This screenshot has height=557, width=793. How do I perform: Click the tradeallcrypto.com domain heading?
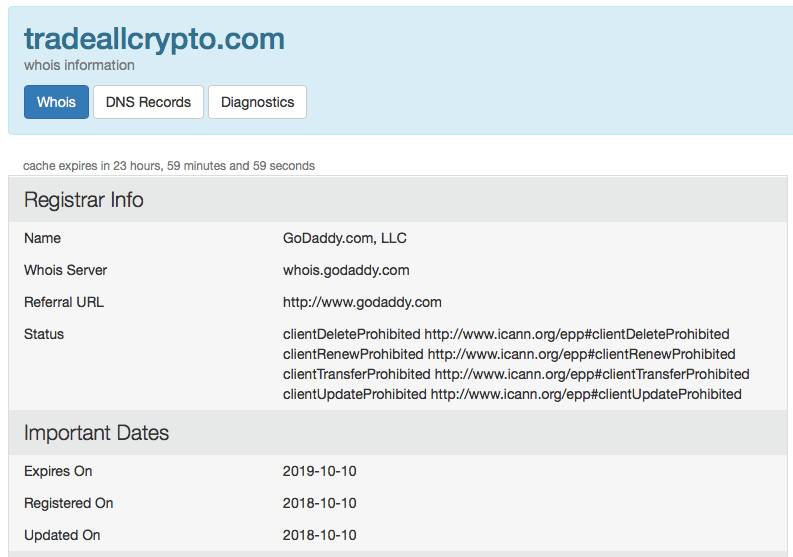pyautogui.click(x=154, y=39)
